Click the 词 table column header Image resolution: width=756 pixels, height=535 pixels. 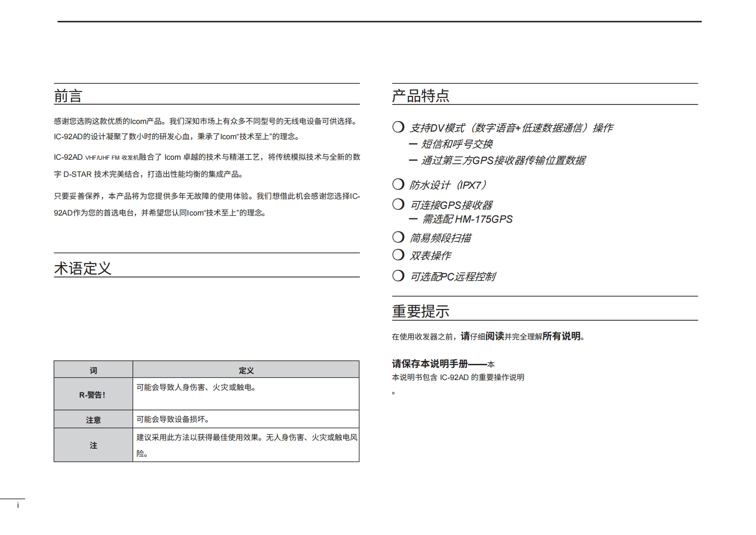pos(93,370)
